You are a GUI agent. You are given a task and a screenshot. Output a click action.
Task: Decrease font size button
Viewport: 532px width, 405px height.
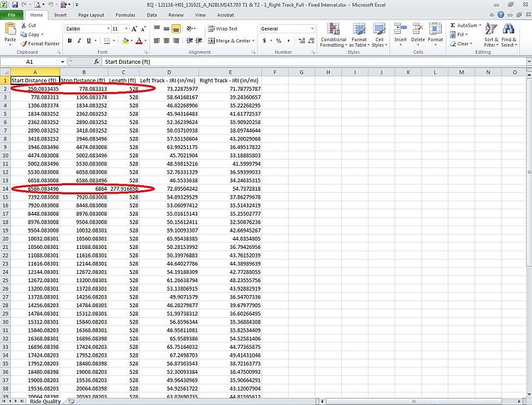(143, 29)
